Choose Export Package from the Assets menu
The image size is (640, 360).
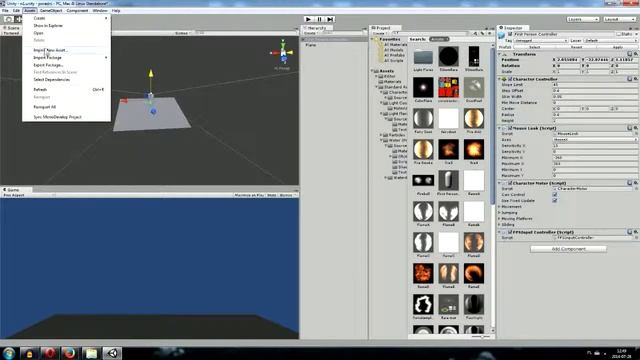point(66,65)
